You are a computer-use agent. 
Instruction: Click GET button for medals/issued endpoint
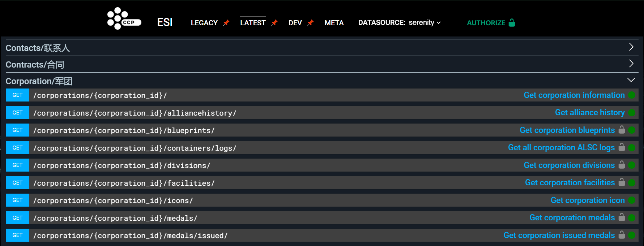pos(17,235)
